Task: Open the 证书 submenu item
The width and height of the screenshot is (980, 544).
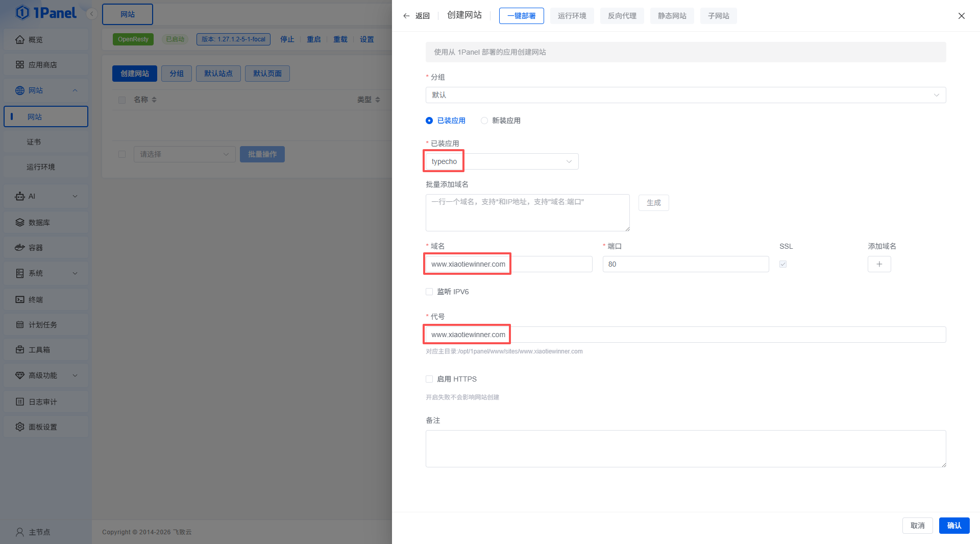Action: point(46,142)
